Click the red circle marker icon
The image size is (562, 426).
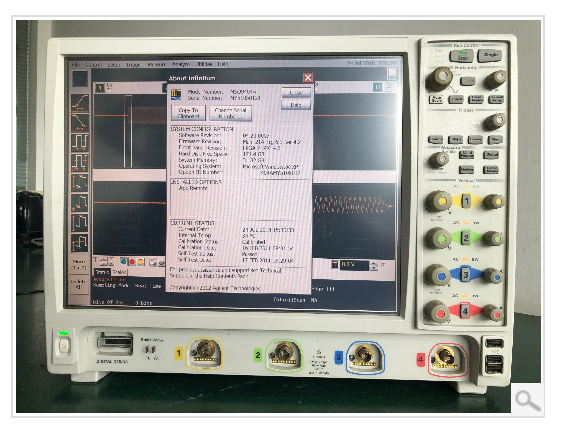pyautogui.click(x=132, y=262)
